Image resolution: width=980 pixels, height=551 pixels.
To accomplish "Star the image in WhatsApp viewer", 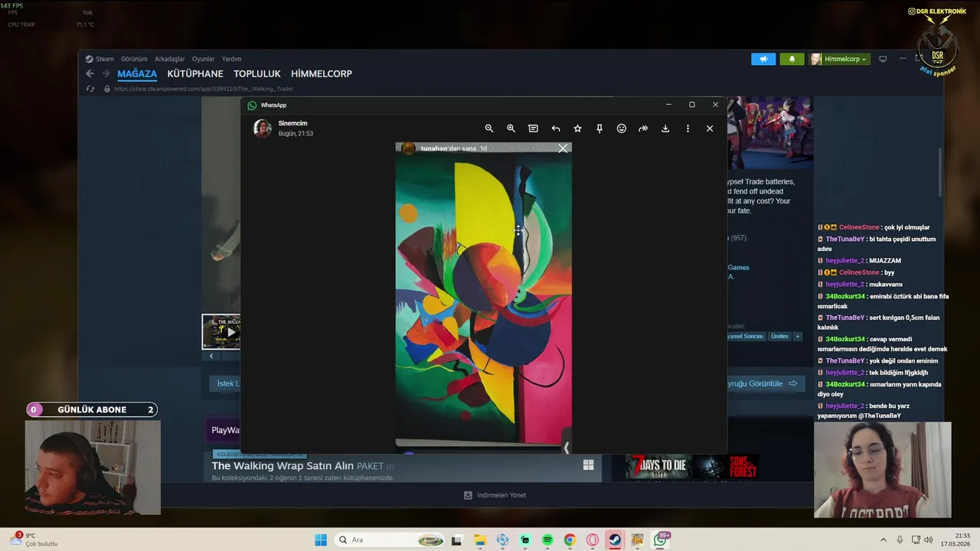I will [577, 129].
